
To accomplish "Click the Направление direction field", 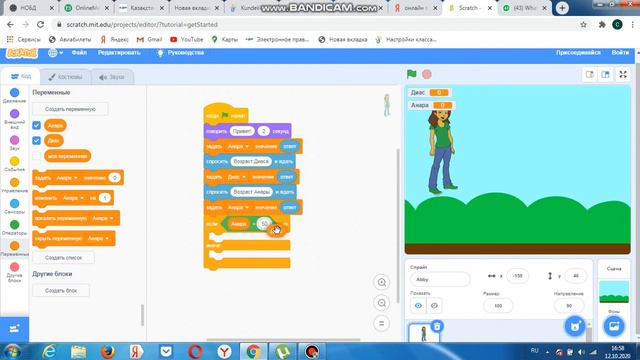I will point(569,305).
